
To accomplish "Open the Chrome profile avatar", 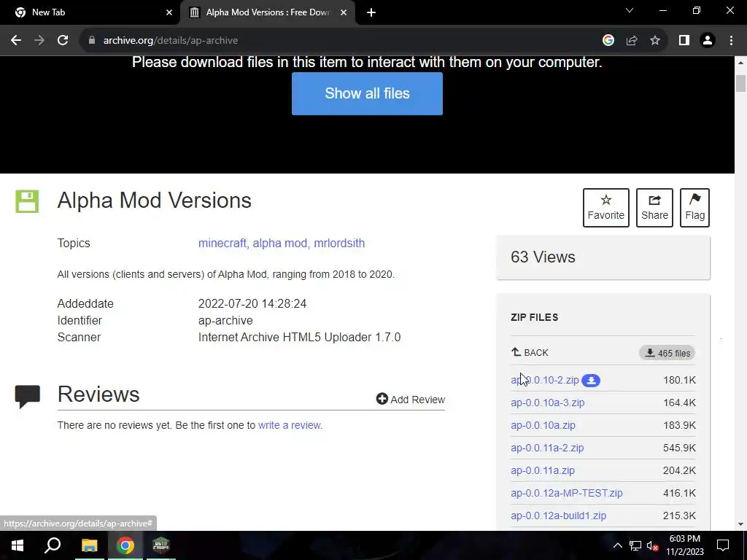I will pyautogui.click(x=708, y=41).
